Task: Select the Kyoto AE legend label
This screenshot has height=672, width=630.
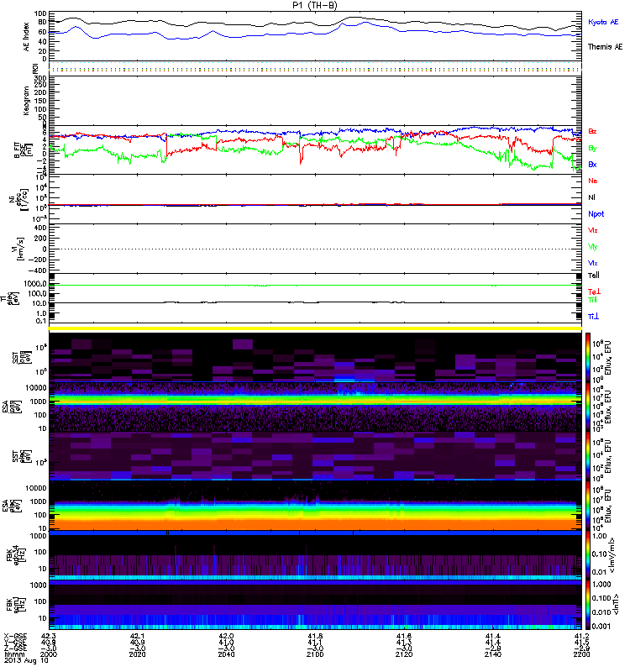Action: (603, 22)
